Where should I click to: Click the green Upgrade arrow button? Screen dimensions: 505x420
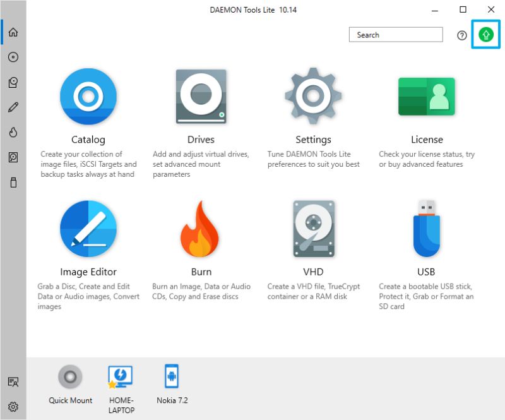485,34
